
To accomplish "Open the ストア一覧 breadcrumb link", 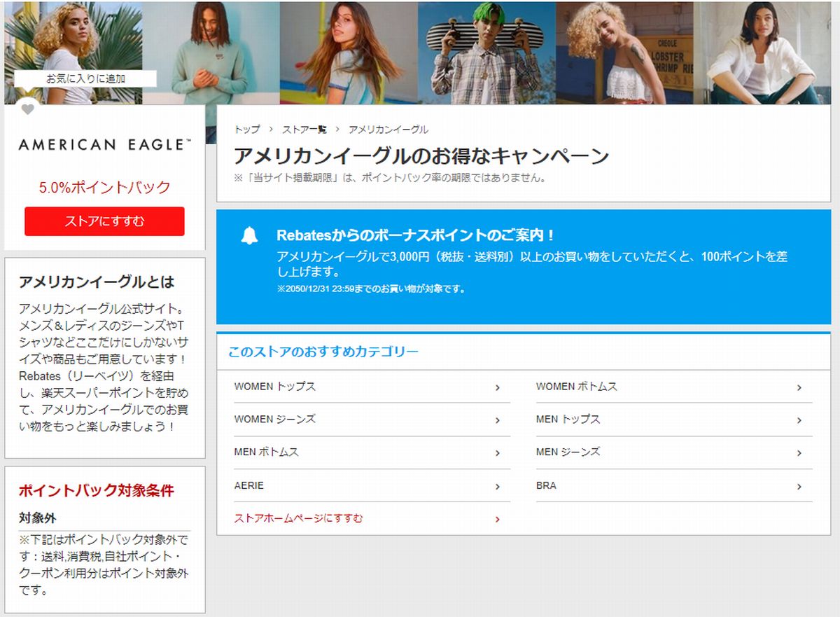I will (x=304, y=130).
